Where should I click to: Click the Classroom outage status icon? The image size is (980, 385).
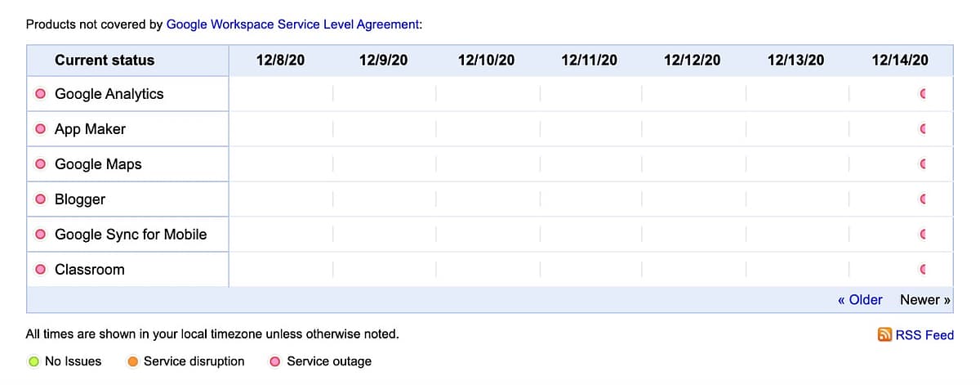pos(40,270)
